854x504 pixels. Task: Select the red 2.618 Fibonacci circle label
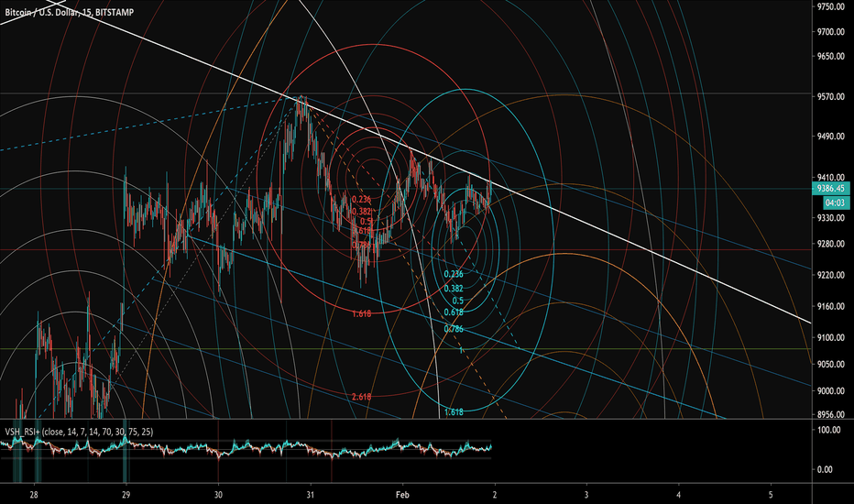pos(362,397)
